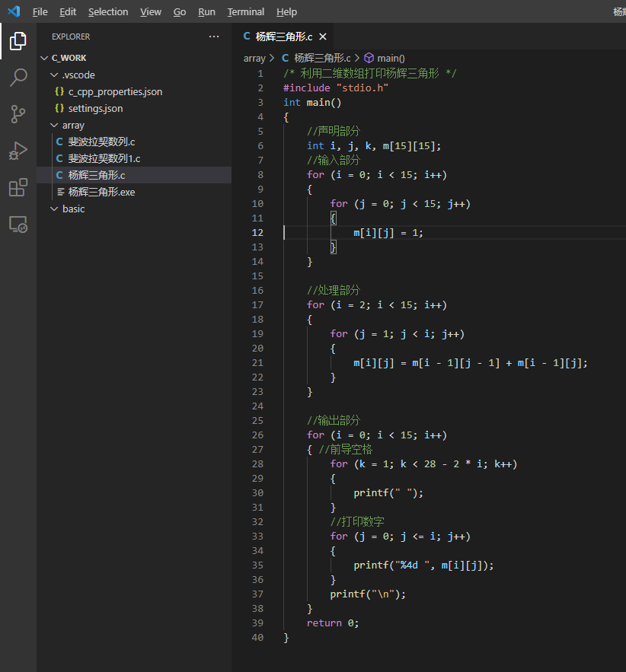The image size is (626, 672).
Task: Click the //打印数字 comment
Action: [x=357, y=521]
